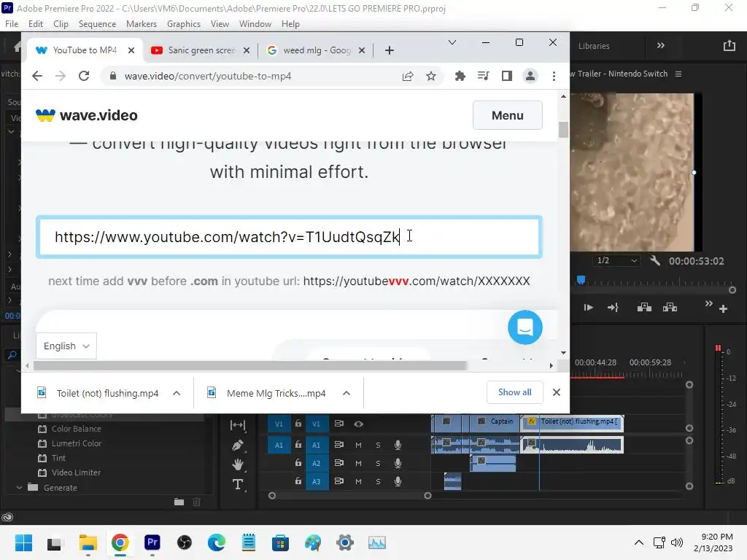Open Chrome tab search chevron
747x560 pixels.
tap(452, 42)
